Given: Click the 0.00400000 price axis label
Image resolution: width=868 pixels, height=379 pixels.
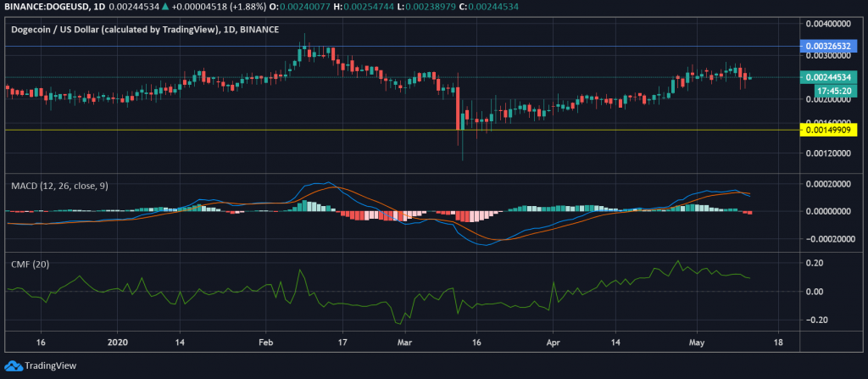Looking at the screenshot, I should (x=829, y=24).
